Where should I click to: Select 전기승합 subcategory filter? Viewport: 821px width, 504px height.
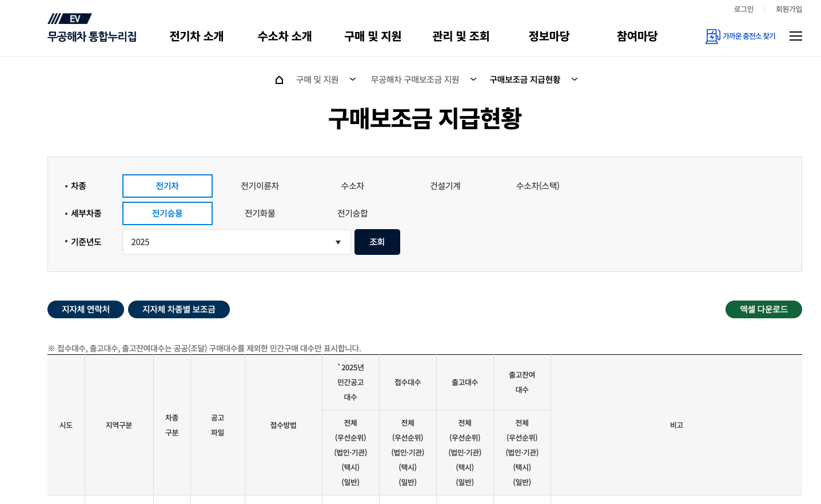(353, 213)
